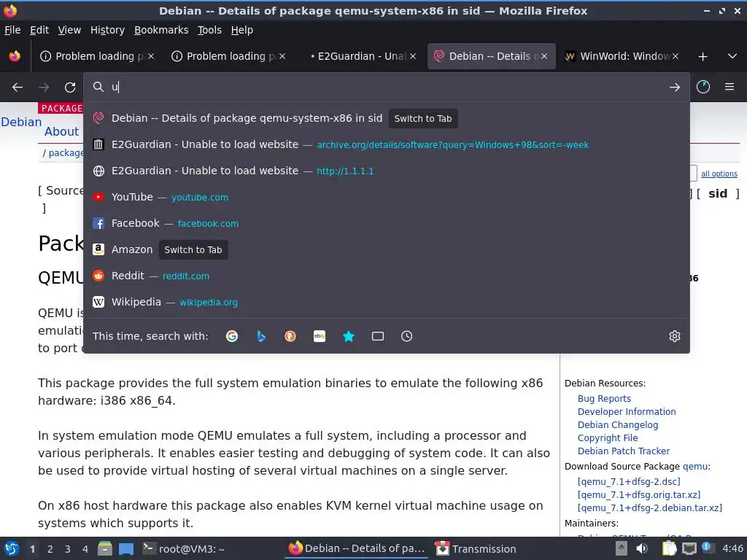The height and width of the screenshot is (560, 747).
Task: Open Firefox View icon in tab strip
Action: tap(15, 56)
